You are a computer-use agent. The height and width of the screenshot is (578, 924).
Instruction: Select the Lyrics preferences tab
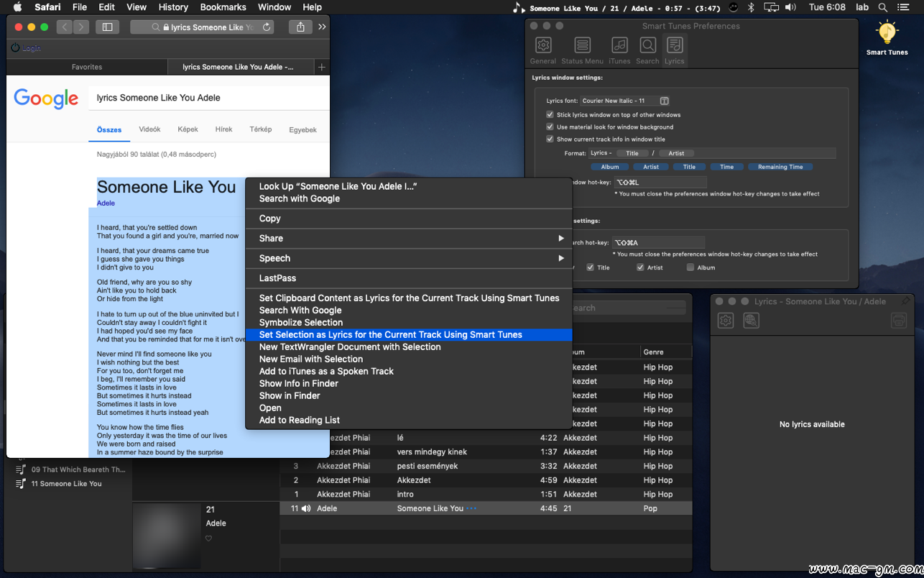(674, 50)
